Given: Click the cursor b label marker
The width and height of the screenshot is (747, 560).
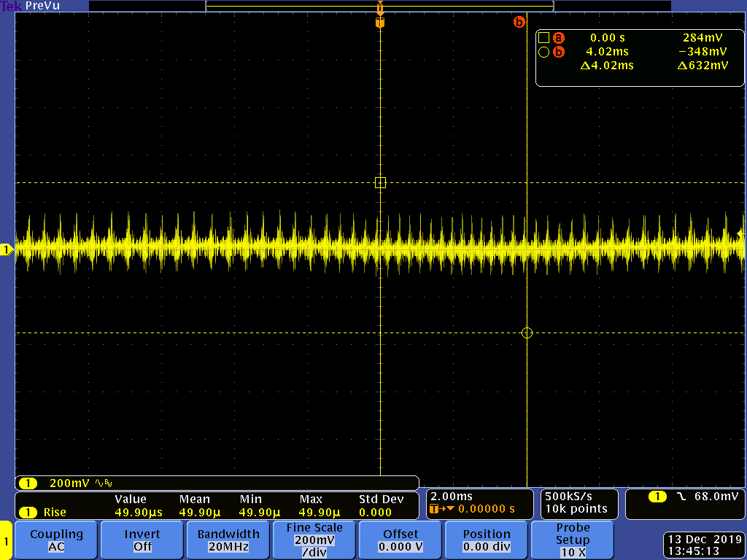Looking at the screenshot, I should [519, 22].
